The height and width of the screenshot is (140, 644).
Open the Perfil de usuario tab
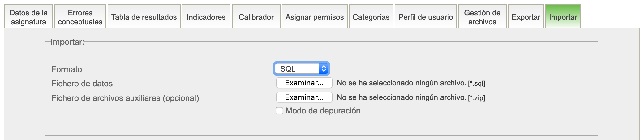pos(425,17)
